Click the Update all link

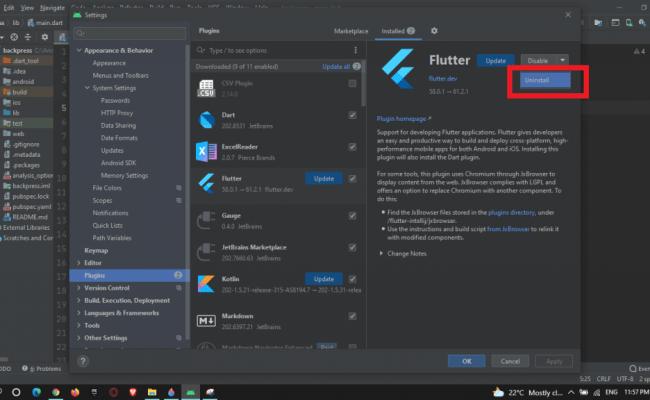click(336, 66)
